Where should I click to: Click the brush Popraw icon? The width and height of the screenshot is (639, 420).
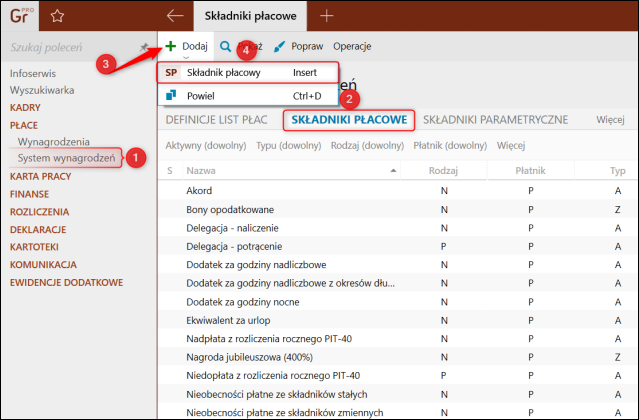click(279, 46)
